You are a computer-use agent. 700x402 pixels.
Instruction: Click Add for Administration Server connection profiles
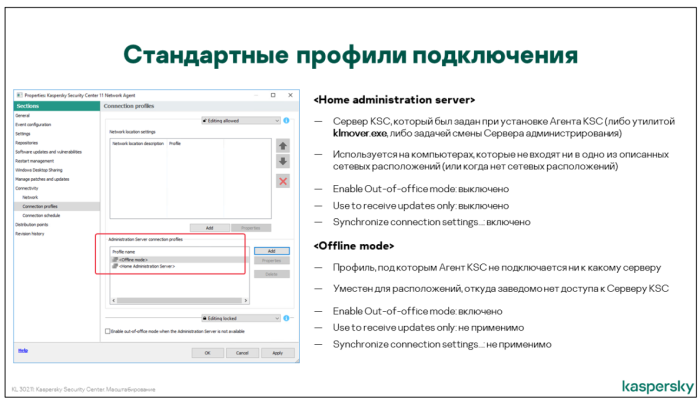(x=271, y=251)
